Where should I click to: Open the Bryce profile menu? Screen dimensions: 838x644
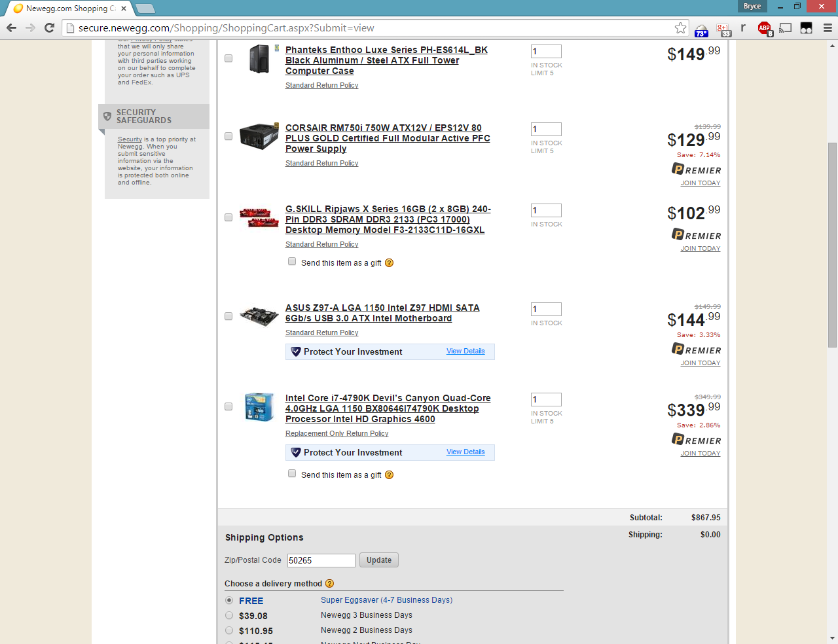pos(752,7)
